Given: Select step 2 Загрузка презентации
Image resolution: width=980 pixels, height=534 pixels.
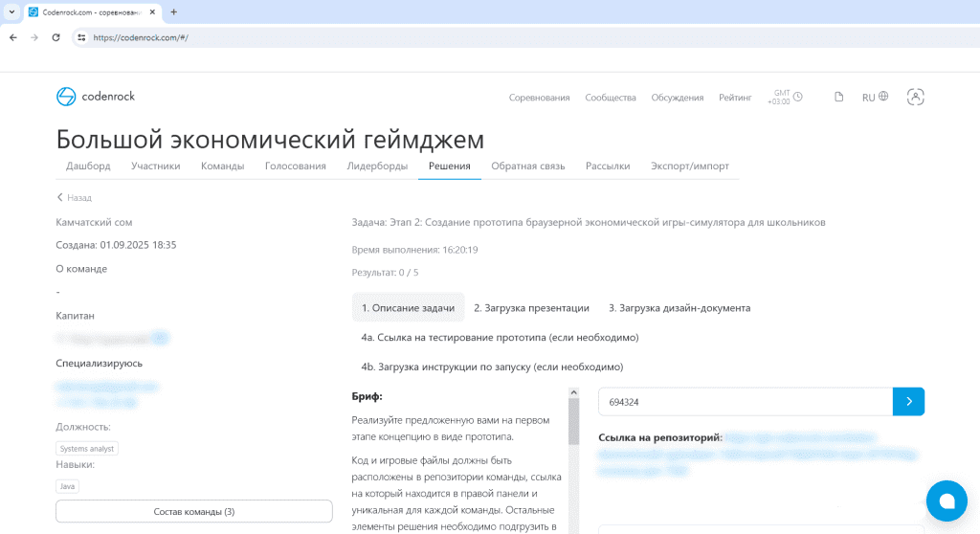Looking at the screenshot, I should (x=531, y=307).
